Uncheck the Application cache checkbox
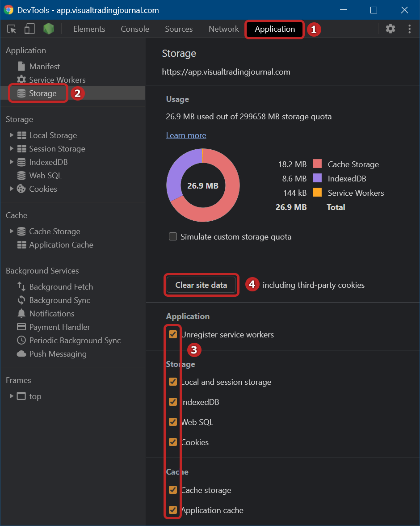The width and height of the screenshot is (420, 526). [x=173, y=510]
